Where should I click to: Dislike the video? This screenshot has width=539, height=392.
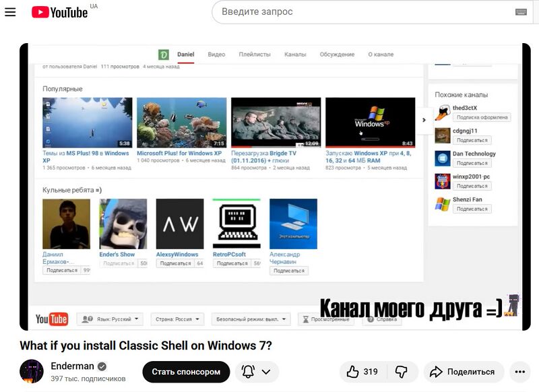pos(401,372)
